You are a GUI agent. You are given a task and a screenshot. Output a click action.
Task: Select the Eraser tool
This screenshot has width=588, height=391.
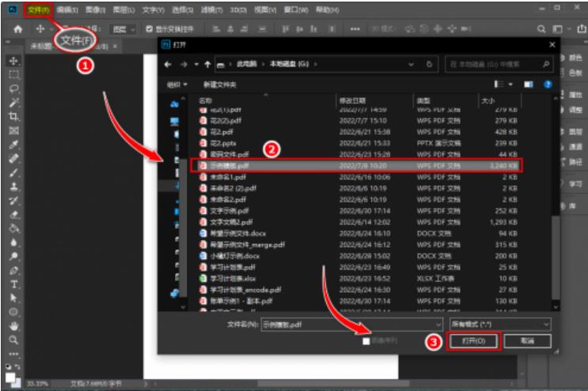(x=13, y=214)
